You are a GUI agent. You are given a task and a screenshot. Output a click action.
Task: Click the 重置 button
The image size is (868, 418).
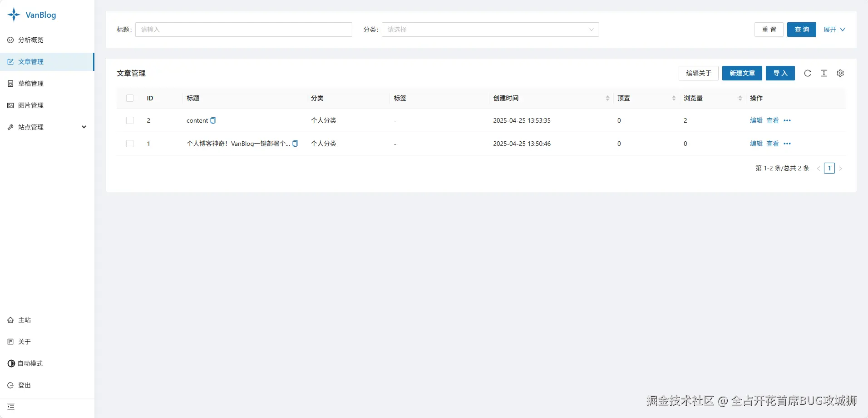tap(769, 30)
